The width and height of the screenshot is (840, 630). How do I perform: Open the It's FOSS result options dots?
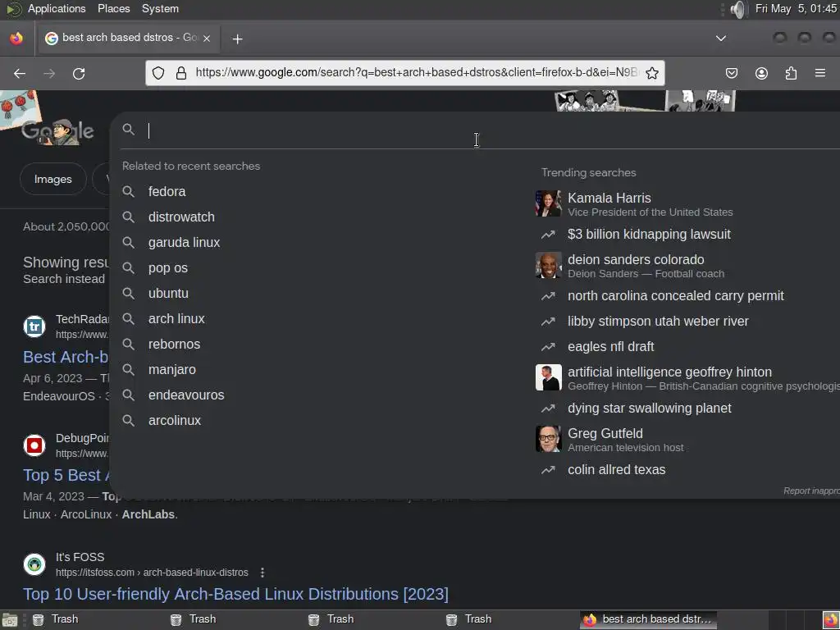click(262, 573)
